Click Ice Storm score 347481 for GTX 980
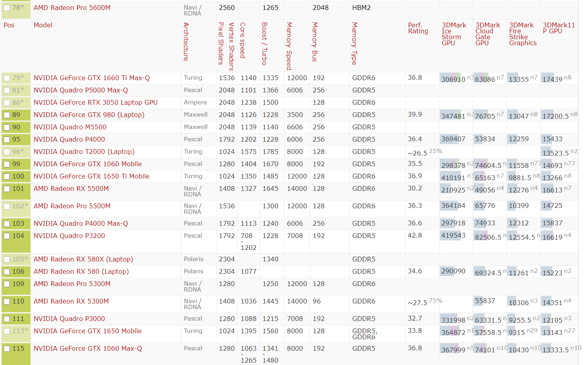Screen dimensions: 588x365 click(453, 116)
